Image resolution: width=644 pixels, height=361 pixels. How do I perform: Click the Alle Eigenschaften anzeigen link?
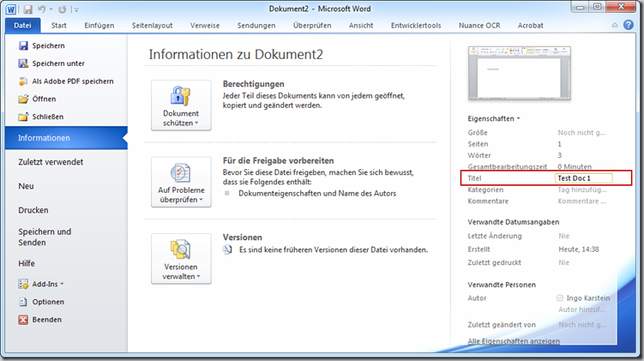514,341
